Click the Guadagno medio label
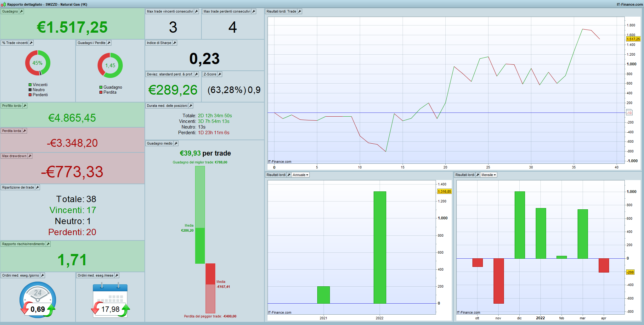 coord(160,143)
